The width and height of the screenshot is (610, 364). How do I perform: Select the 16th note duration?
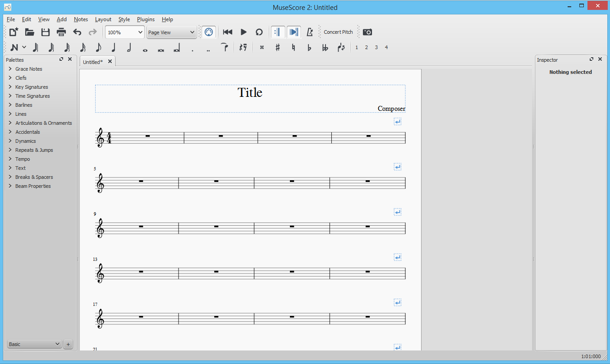tap(83, 47)
